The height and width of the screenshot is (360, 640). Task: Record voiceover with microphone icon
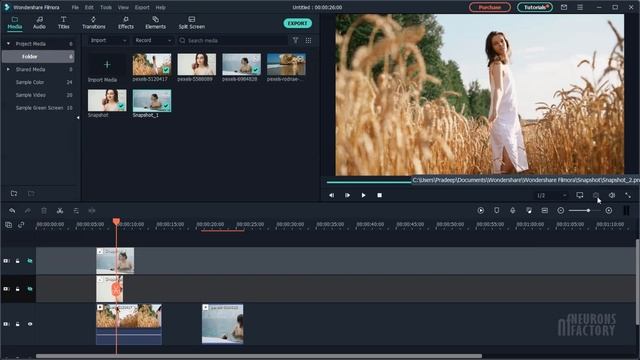[x=513, y=211]
